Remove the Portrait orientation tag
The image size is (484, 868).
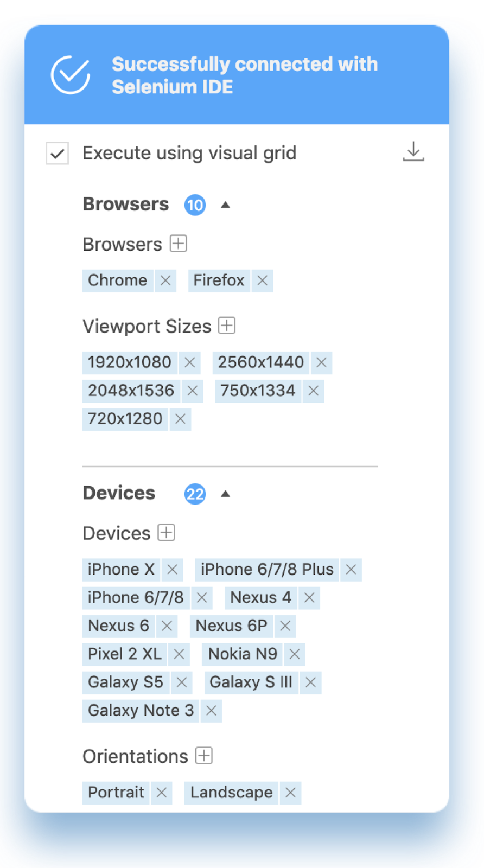click(161, 793)
